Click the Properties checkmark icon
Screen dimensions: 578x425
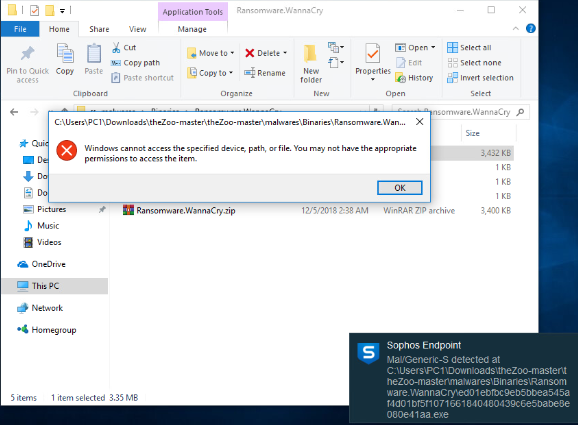(372, 53)
